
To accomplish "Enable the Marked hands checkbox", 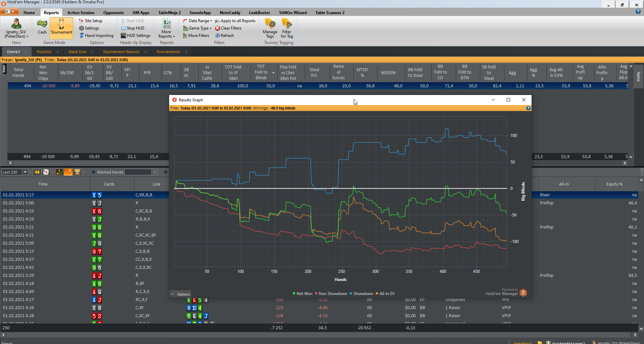I will pyautogui.click(x=94, y=172).
